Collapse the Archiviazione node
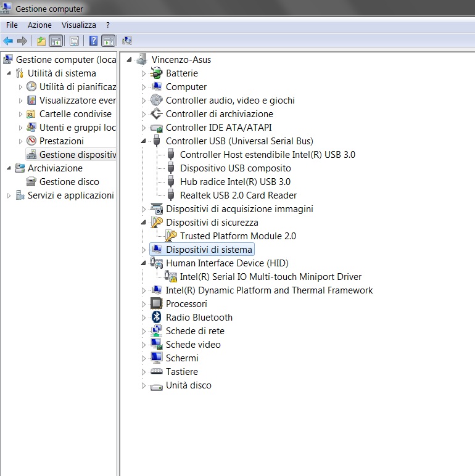Image resolution: width=475 pixels, height=476 pixels. point(9,168)
